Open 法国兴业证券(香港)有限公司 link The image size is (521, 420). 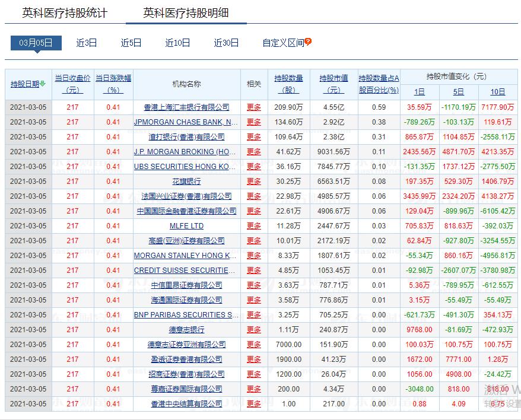[x=186, y=196]
